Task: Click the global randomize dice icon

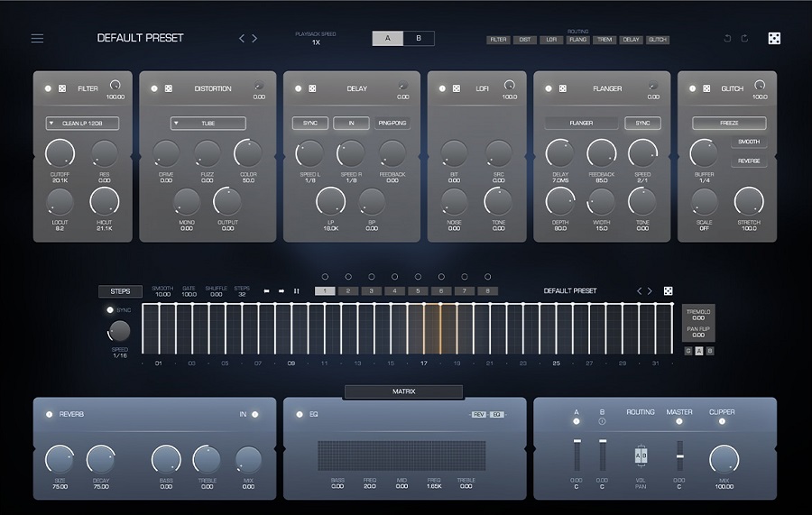Action: [774, 39]
